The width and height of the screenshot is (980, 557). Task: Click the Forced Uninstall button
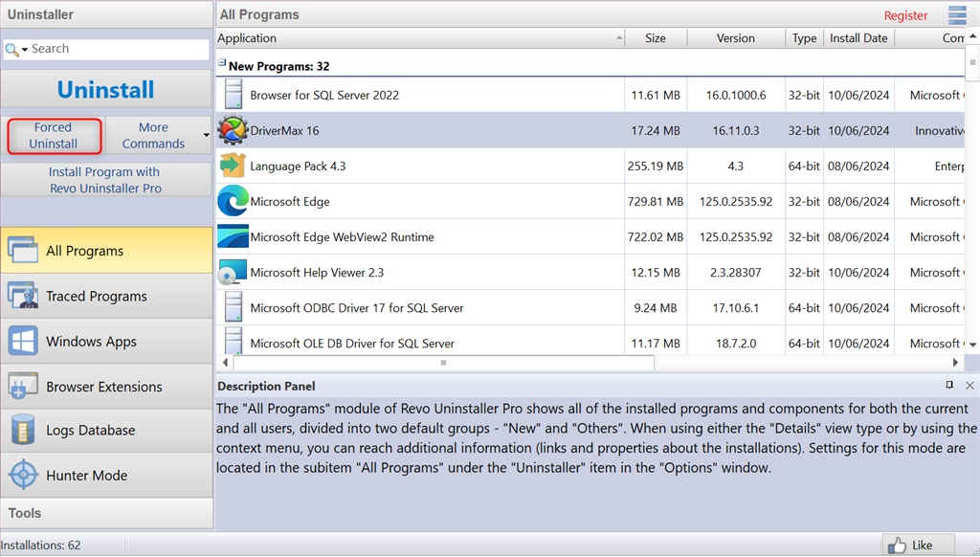click(54, 135)
